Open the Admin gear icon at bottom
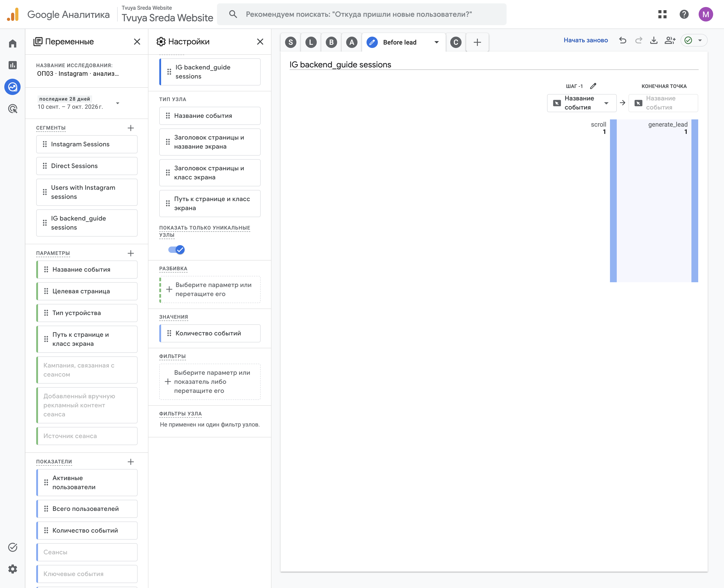Screen dimensions: 724x588 pyautogui.click(x=12, y=569)
